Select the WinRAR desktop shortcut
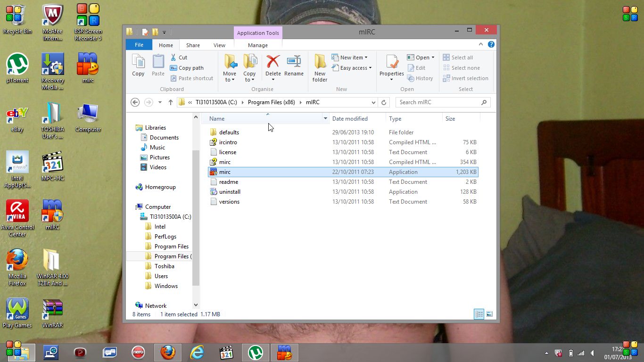 [x=53, y=313]
